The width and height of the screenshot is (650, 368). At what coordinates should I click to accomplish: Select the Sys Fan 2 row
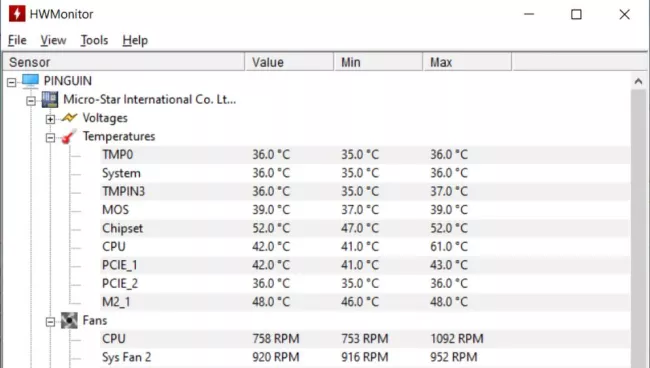[x=365, y=357]
